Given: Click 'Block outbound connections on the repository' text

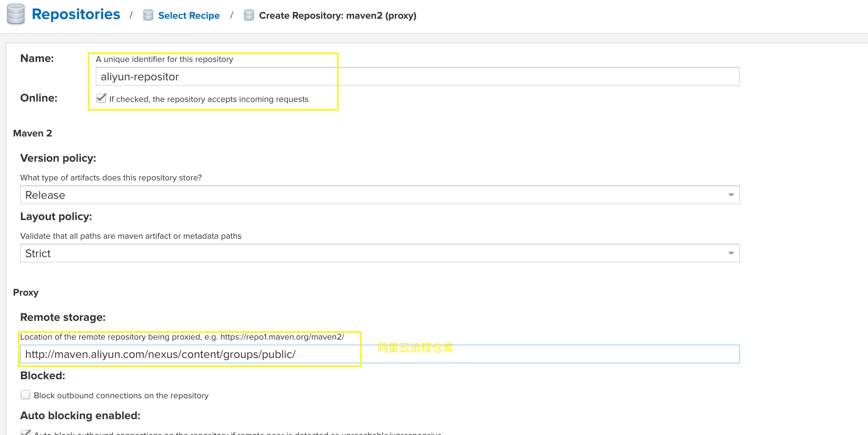Looking at the screenshot, I should pyautogui.click(x=121, y=395).
